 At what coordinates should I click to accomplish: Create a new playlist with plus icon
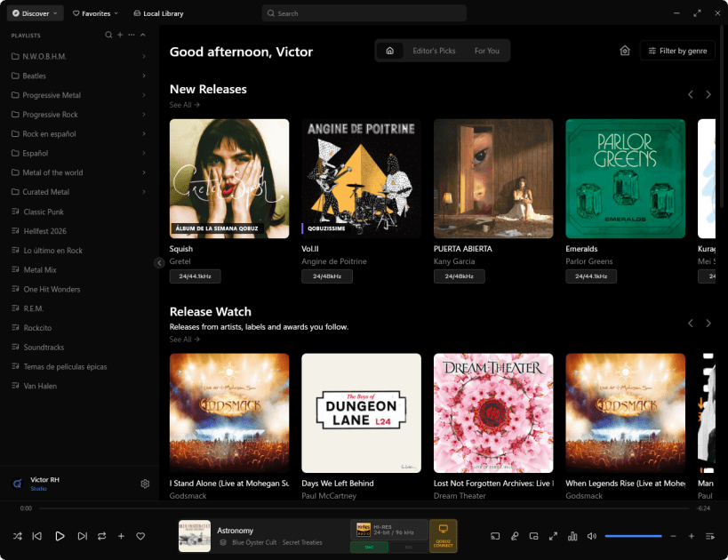pos(120,35)
